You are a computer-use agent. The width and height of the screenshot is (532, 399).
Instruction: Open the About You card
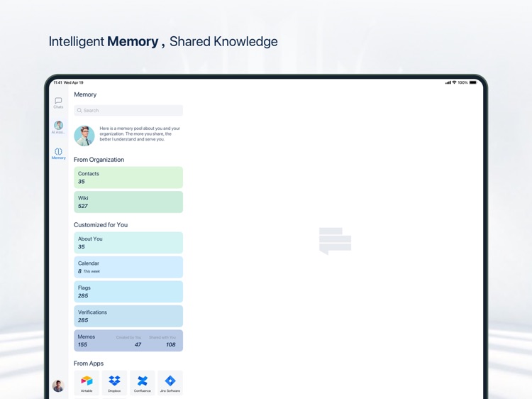point(128,243)
